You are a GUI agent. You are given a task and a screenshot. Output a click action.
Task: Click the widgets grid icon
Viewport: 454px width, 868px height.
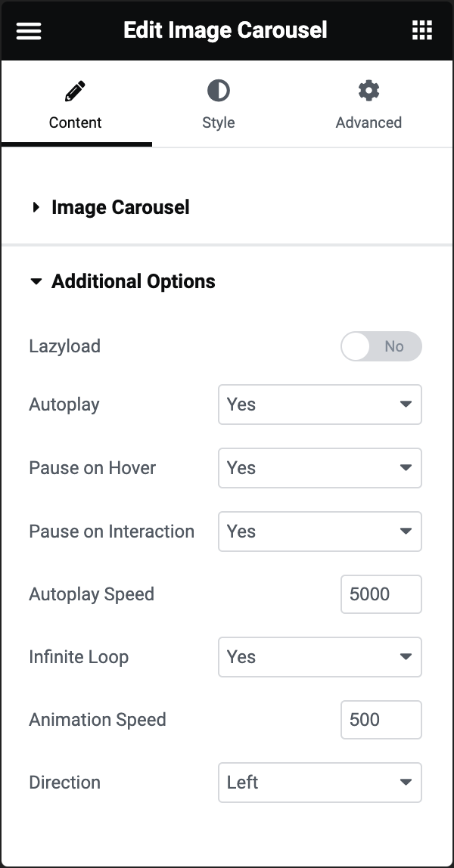[421, 30]
